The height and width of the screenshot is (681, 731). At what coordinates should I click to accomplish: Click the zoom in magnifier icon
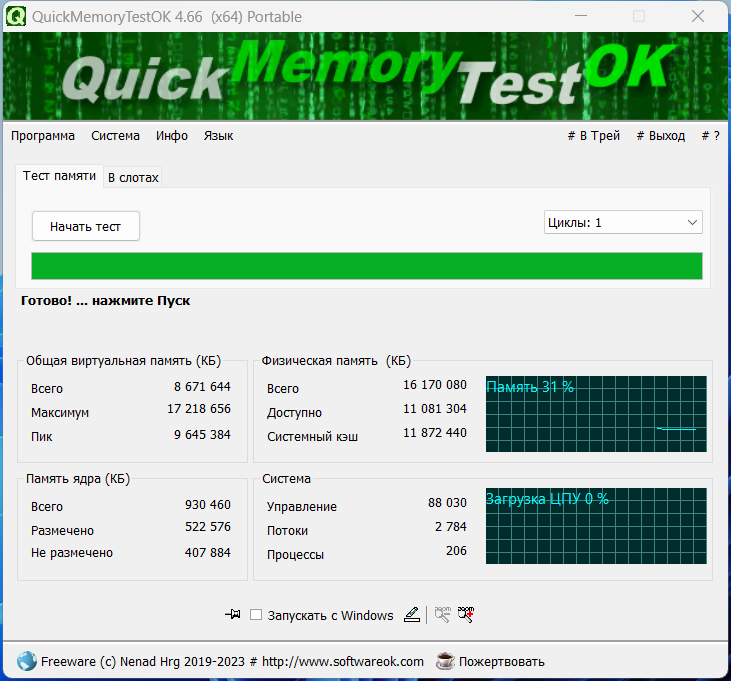click(x=466, y=614)
